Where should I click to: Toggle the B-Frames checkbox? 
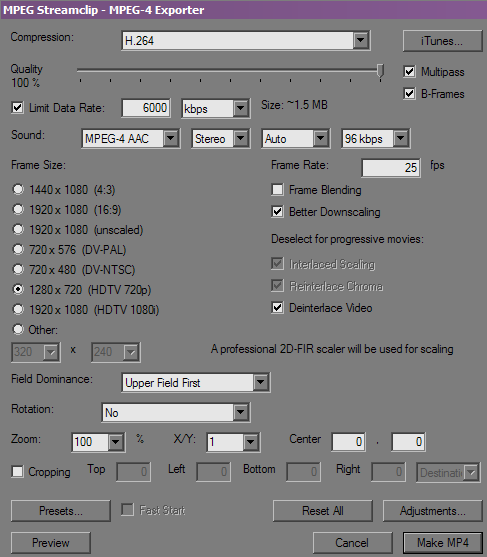tap(409, 94)
